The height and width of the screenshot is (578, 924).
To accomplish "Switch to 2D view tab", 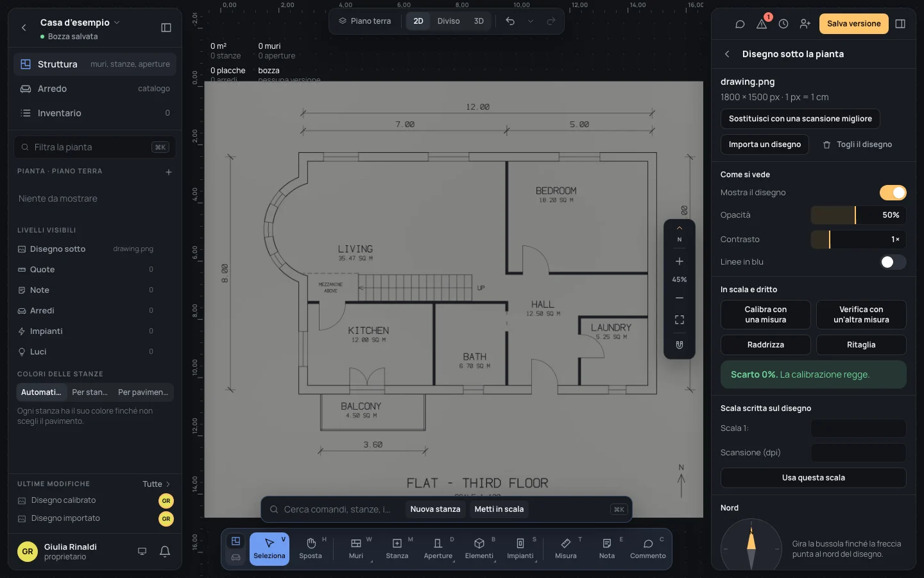I will [x=418, y=21].
